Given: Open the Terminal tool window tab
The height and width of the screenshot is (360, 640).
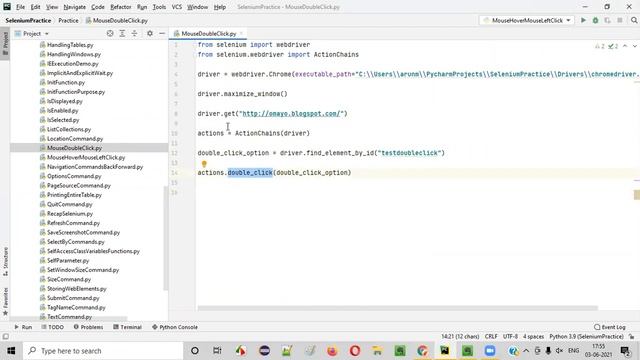Looking at the screenshot, I should (x=127, y=327).
